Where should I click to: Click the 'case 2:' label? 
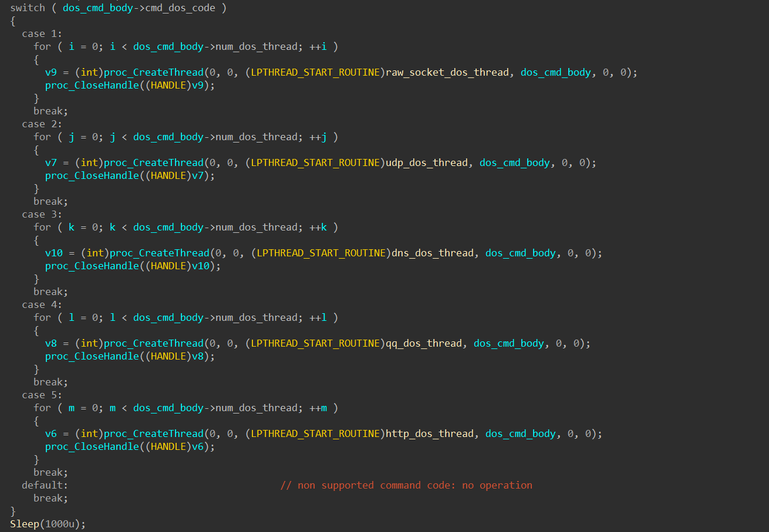(x=42, y=124)
